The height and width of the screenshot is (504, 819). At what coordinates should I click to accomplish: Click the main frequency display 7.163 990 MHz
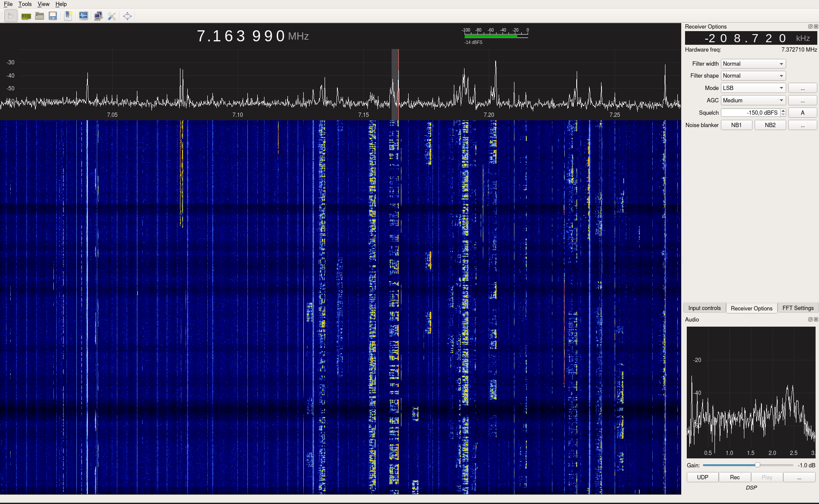[x=253, y=36]
